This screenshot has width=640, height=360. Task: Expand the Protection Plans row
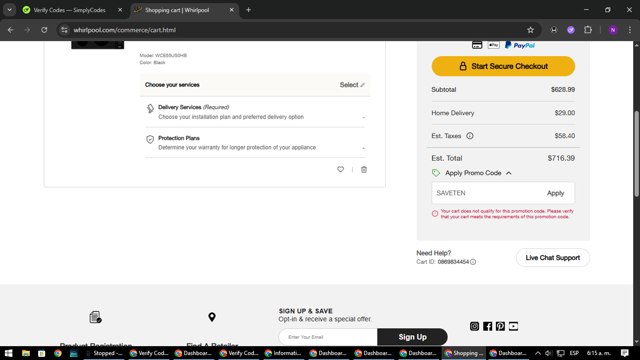point(255,142)
